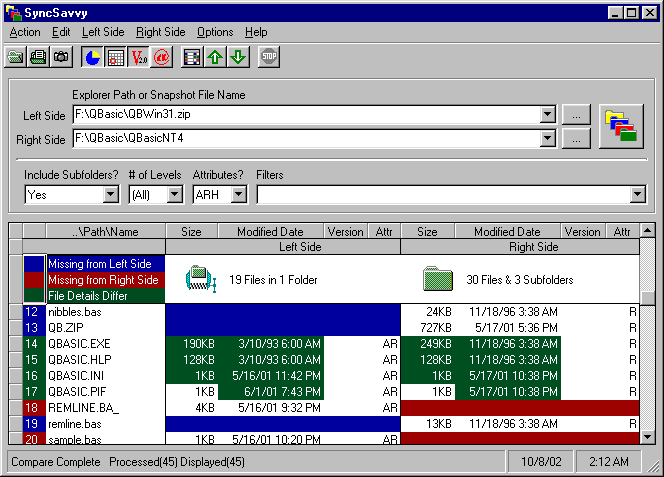
Task: Click the camera snapshot toolbar icon
Action: [61, 57]
